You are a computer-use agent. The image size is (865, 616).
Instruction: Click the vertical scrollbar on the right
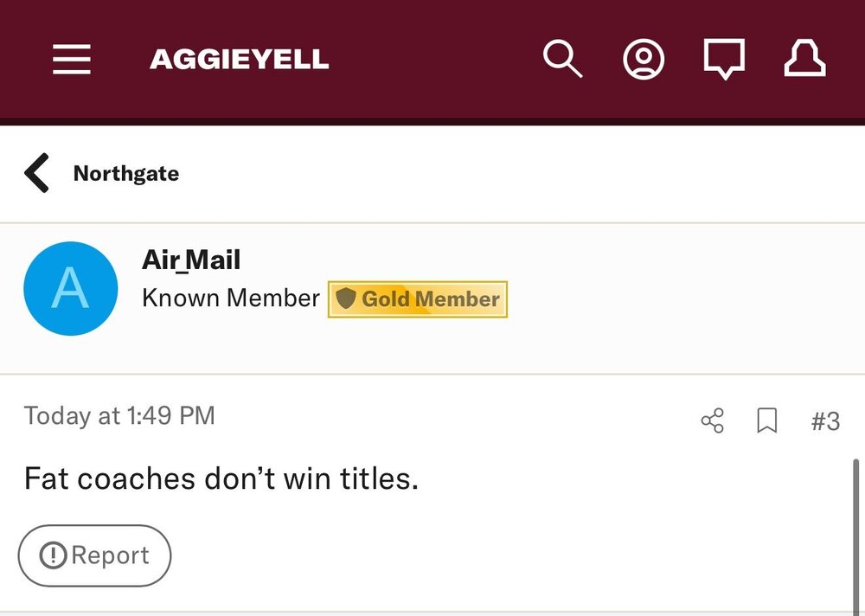tap(856, 536)
